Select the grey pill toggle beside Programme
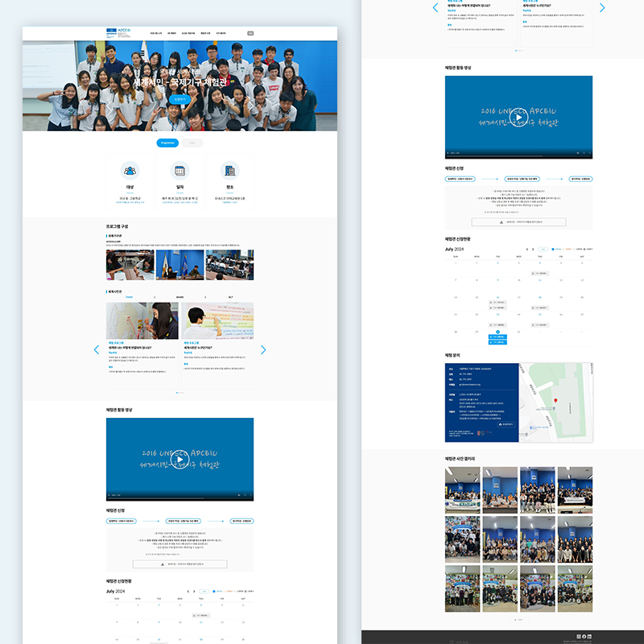 pyautogui.click(x=192, y=142)
